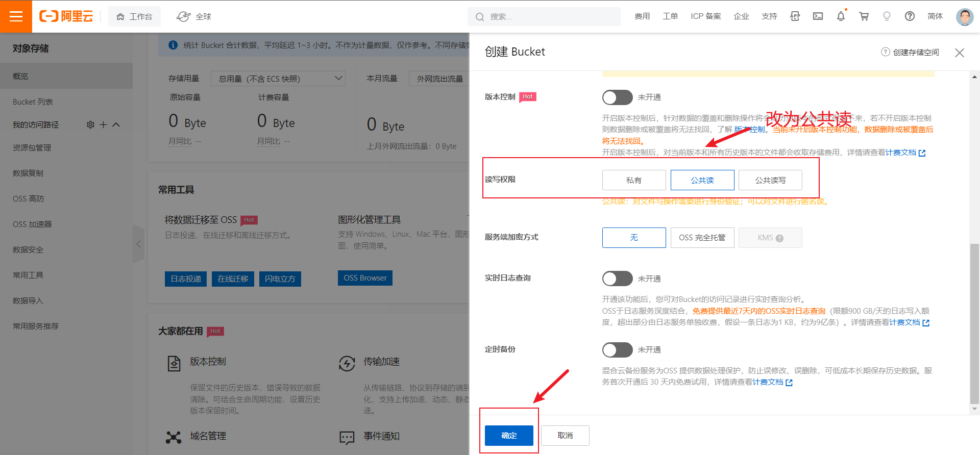Click the version control card icon
980x455 pixels.
pos(174,363)
